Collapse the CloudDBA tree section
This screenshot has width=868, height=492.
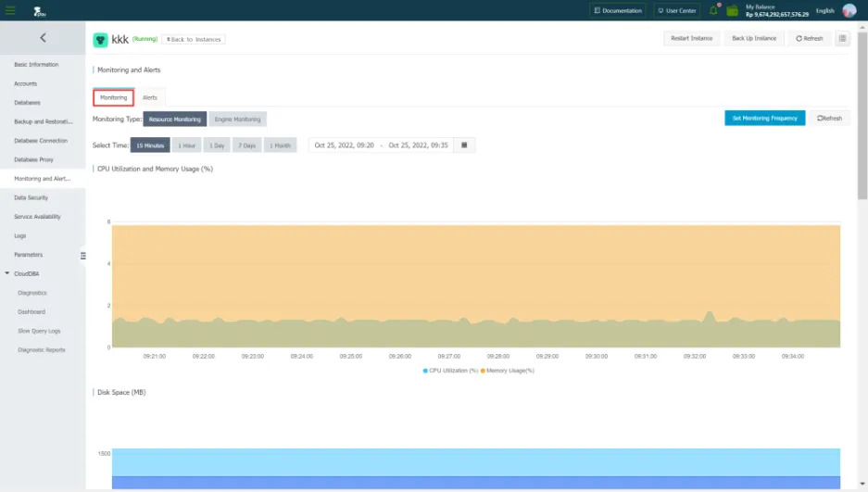pos(7,273)
